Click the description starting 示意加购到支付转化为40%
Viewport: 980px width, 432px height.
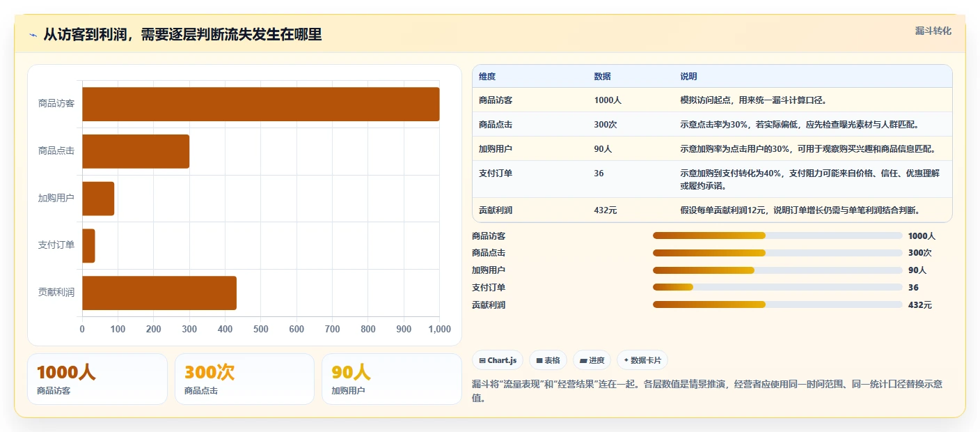coord(809,179)
